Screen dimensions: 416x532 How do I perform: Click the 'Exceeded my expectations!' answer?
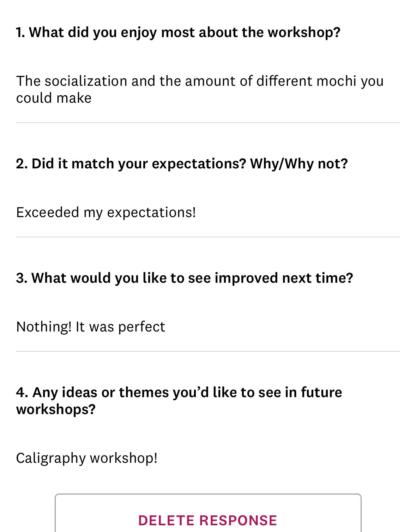(106, 212)
